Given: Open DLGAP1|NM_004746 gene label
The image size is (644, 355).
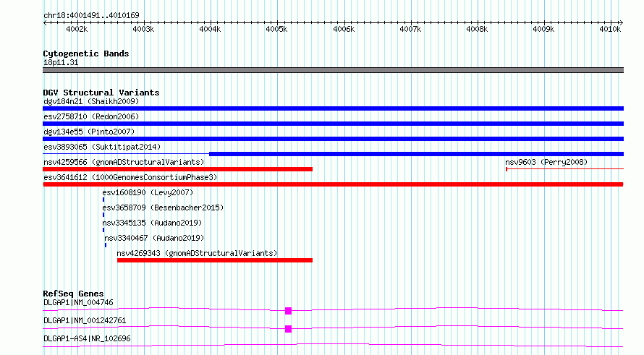Looking at the screenshot, I should 78,302.
